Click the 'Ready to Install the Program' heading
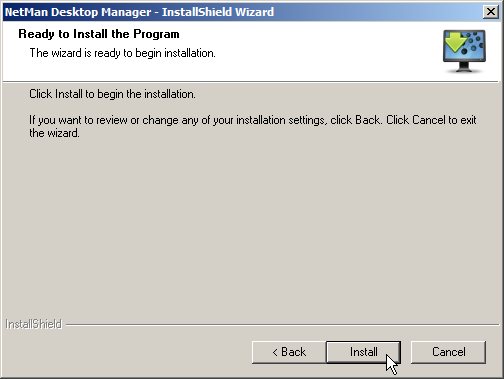The image size is (504, 379). click(x=99, y=34)
